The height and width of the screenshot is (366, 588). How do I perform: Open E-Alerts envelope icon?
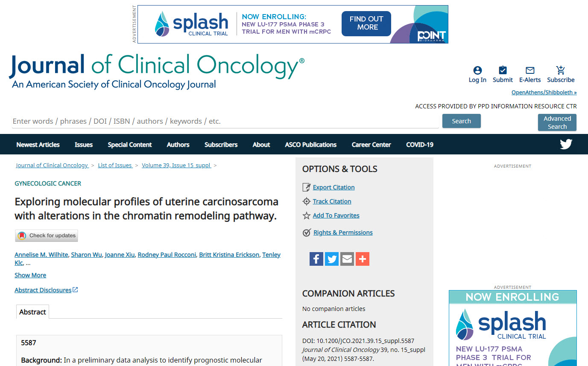pyautogui.click(x=530, y=70)
